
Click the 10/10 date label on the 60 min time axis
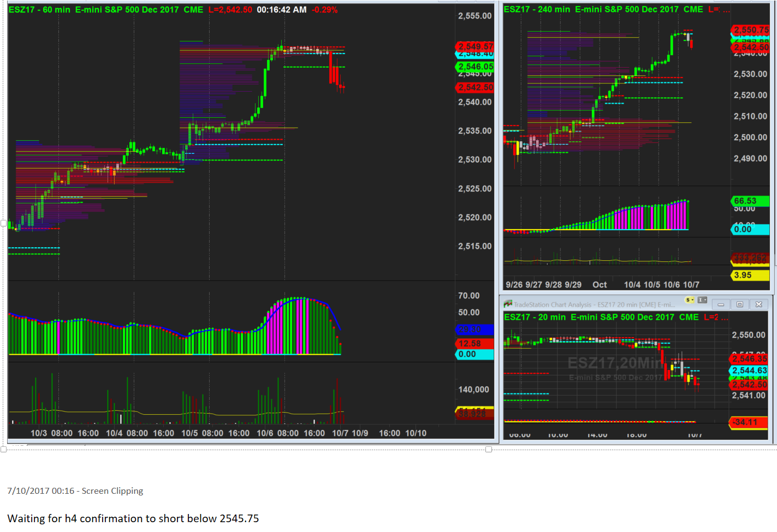(x=416, y=433)
